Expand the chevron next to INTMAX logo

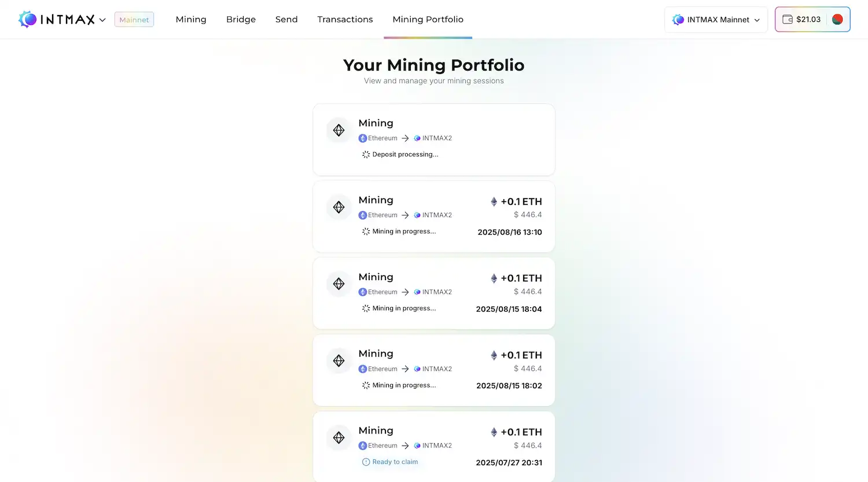tap(102, 20)
